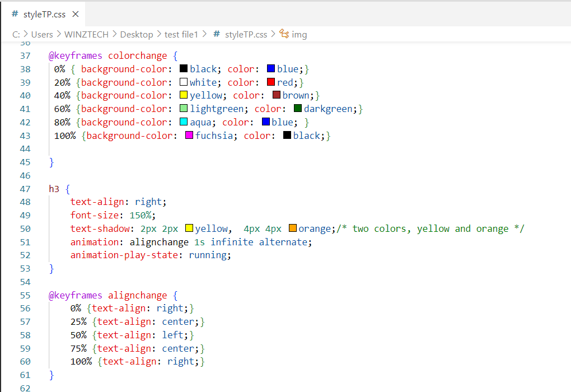The height and width of the screenshot is (392, 571).
Task: Open the Users breadcrumb folder
Action: tap(42, 35)
